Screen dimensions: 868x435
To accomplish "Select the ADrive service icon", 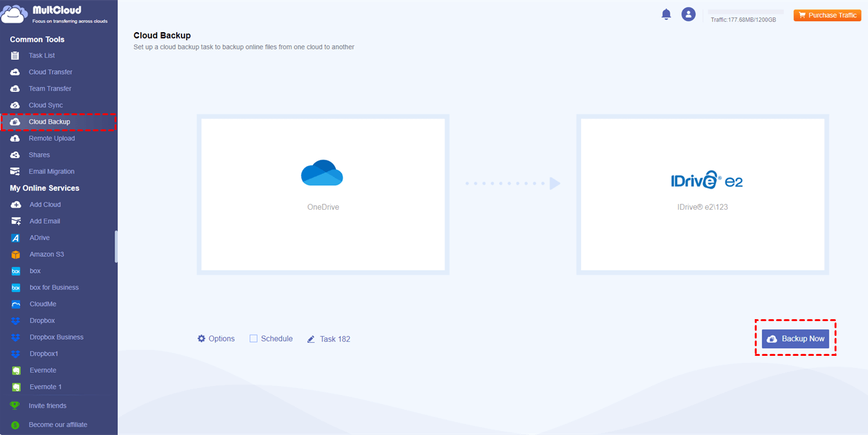I will [x=16, y=238].
